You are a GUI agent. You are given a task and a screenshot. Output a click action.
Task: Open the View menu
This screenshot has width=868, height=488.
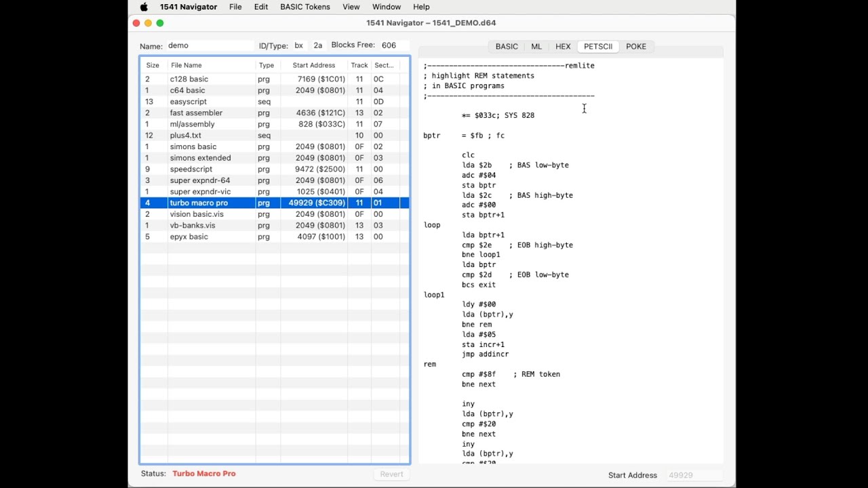[x=351, y=7]
